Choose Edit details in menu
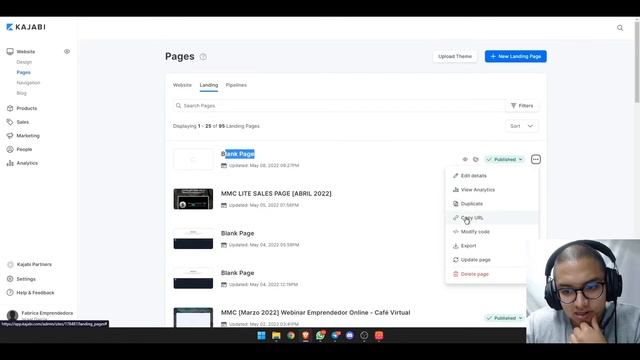 coord(473,176)
